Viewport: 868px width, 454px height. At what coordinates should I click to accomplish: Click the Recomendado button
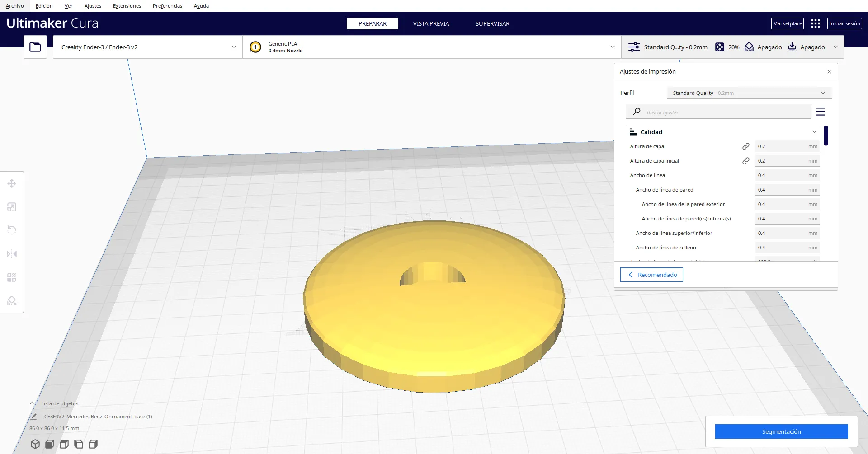pyautogui.click(x=651, y=275)
